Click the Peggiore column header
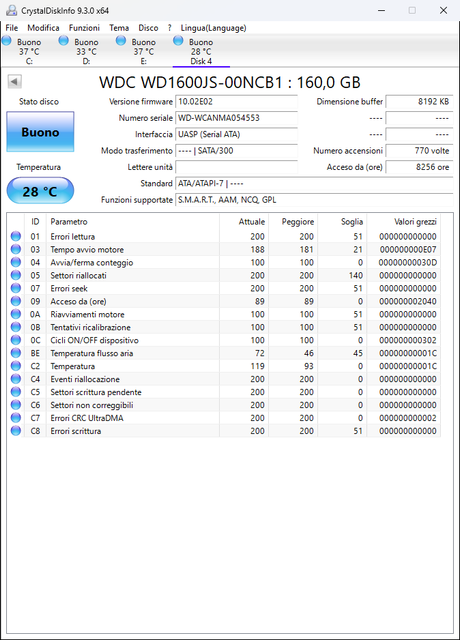Viewport: 460px width, 640px height. click(x=293, y=222)
